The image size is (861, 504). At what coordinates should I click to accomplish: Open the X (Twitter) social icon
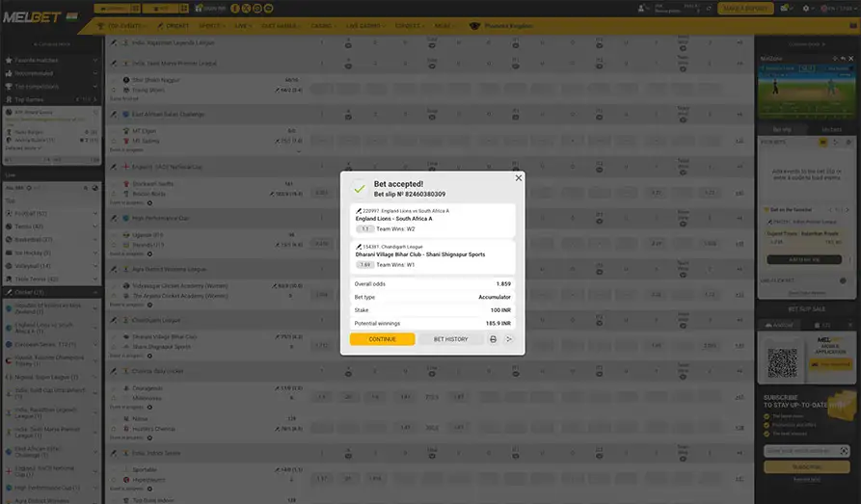pyautogui.click(x=246, y=9)
